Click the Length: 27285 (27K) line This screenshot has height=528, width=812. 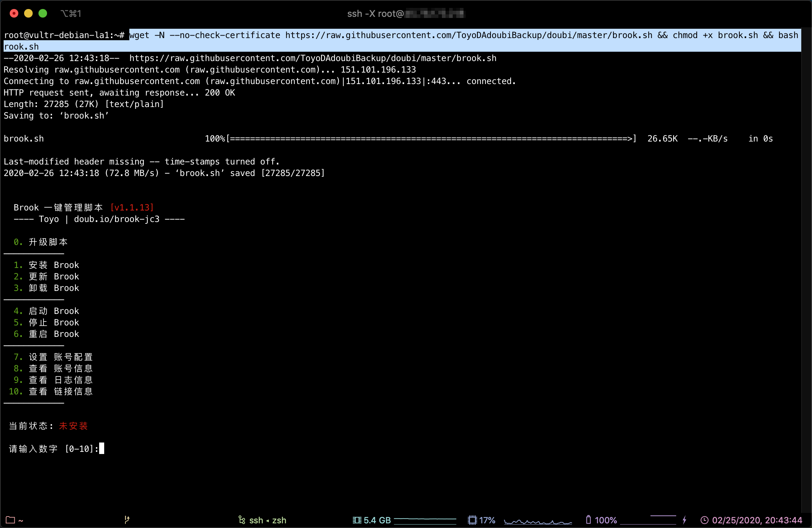[x=84, y=104]
